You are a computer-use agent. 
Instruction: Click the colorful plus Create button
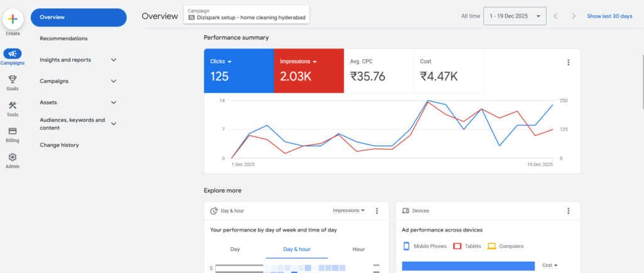click(13, 19)
